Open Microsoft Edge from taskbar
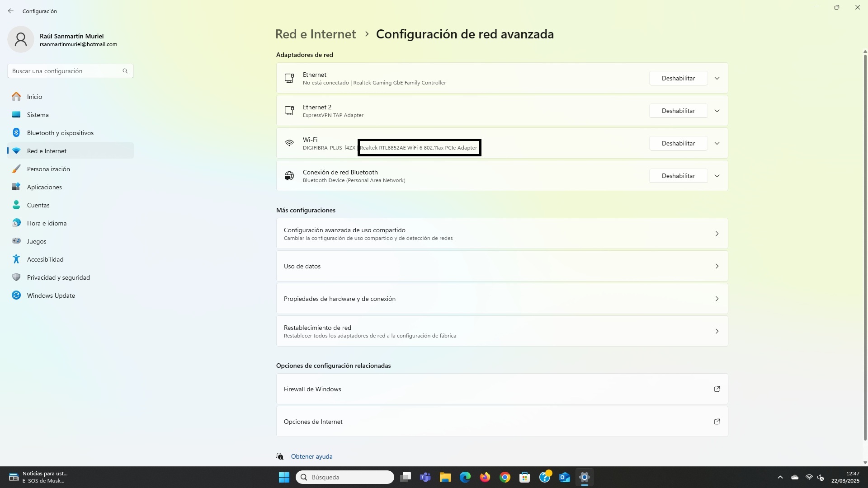This screenshot has height=488, width=868. (465, 477)
